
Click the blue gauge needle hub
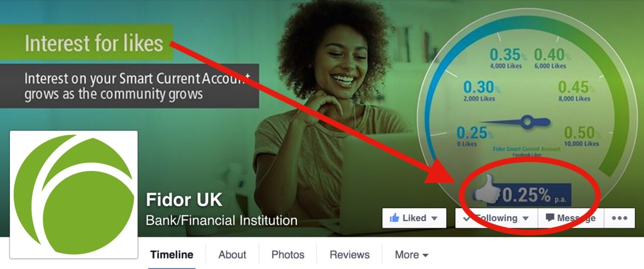(527, 121)
